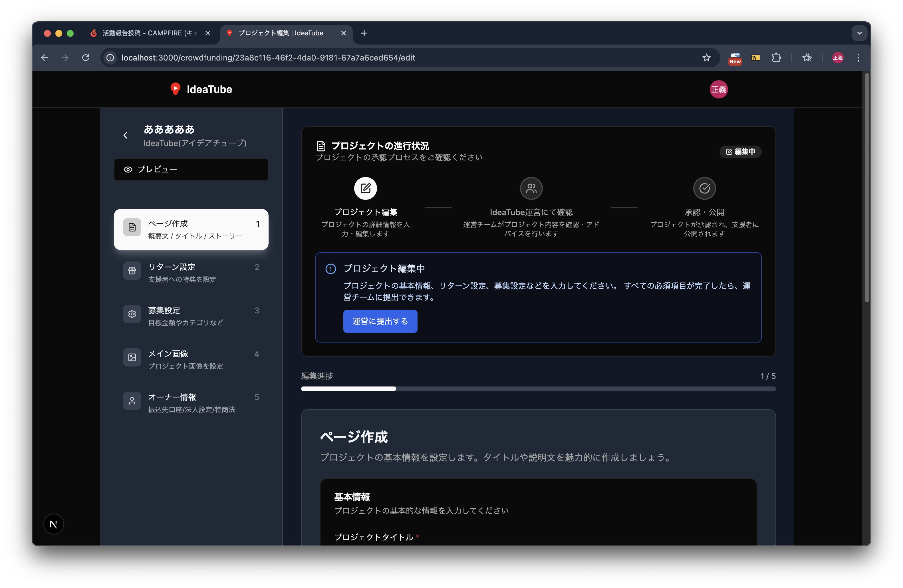The image size is (903, 588).
Task: Click the 編集進捗 progress bar
Action: pyautogui.click(x=538, y=389)
